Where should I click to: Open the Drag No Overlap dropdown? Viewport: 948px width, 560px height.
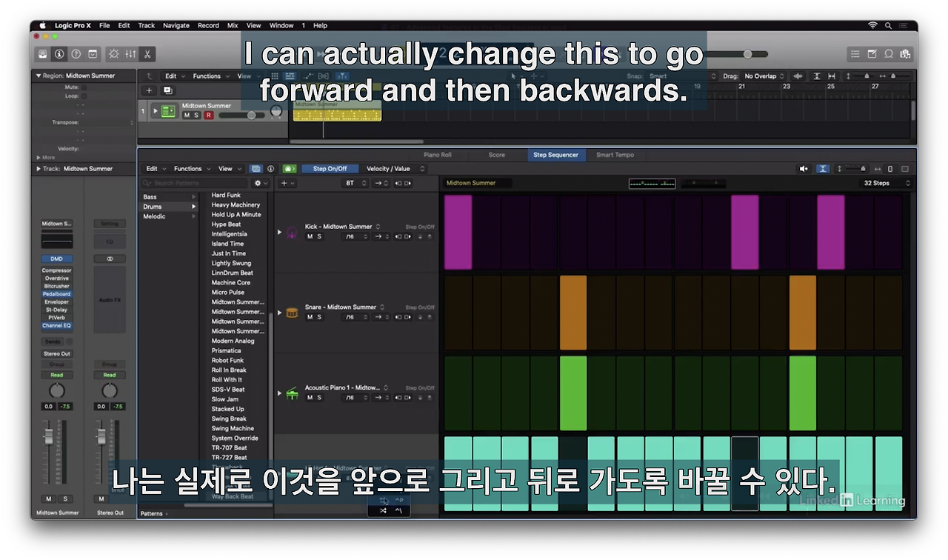tap(764, 76)
